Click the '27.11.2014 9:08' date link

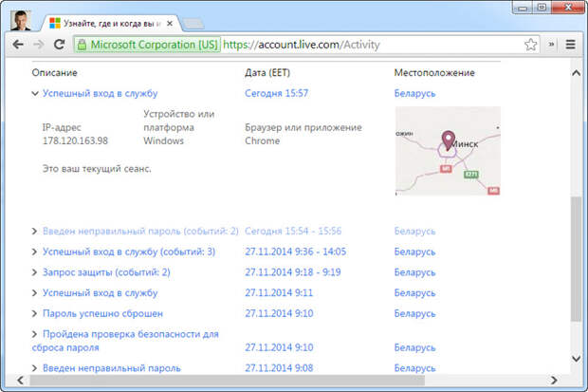279,368
